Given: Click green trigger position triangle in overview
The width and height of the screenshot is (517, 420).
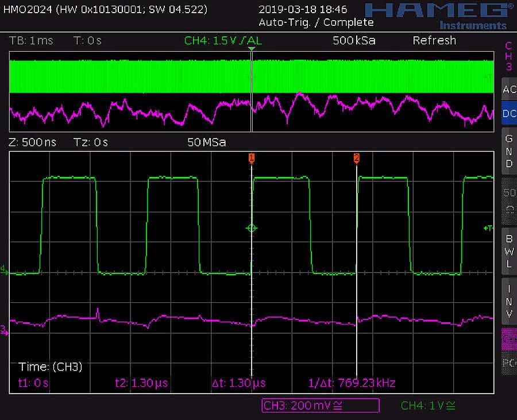Looking at the screenshot, I should (x=251, y=49).
